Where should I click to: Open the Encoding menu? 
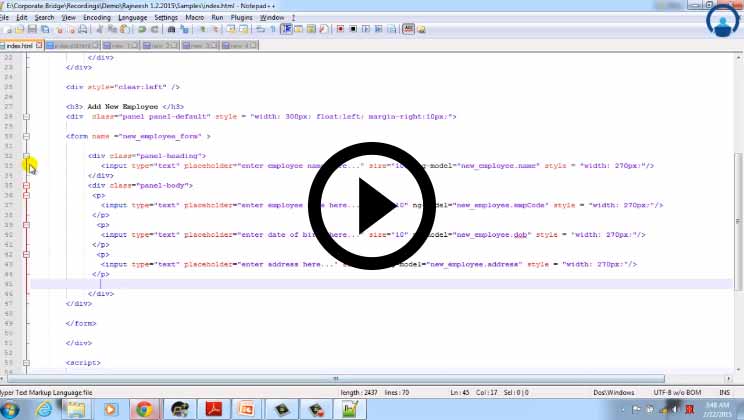pyautogui.click(x=97, y=17)
